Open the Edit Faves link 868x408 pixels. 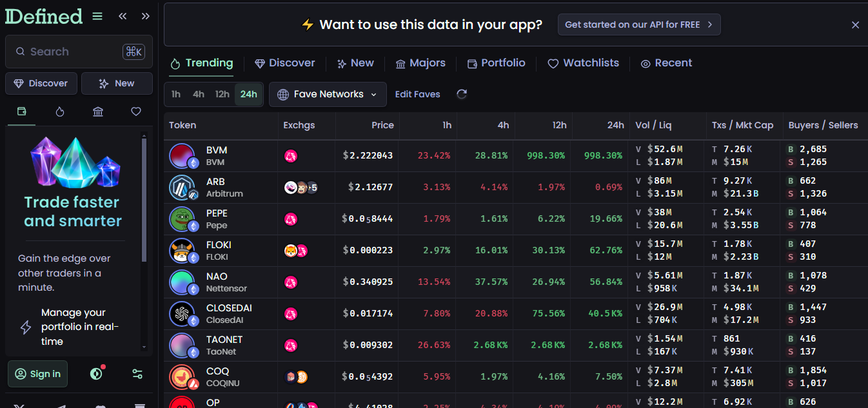click(x=417, y=94)
